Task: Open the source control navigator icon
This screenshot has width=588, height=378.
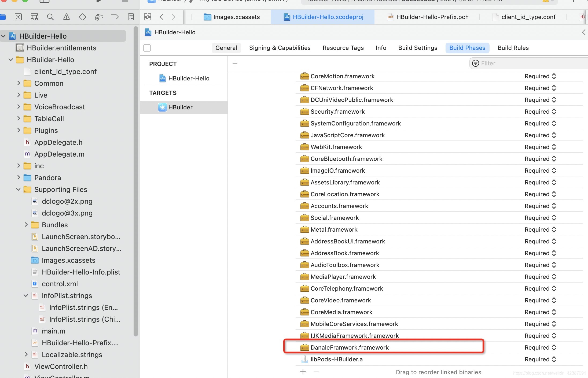Action: point(18,17)
